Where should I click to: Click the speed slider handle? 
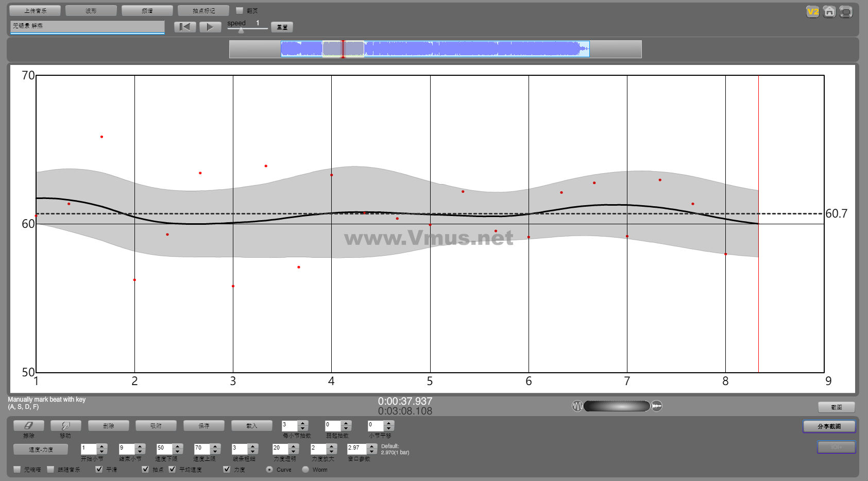point(241,30)
